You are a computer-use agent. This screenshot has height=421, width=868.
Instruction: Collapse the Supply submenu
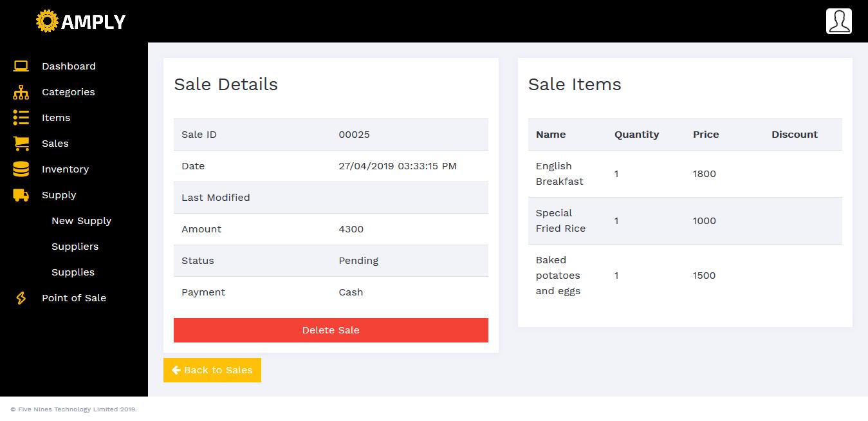point(59,195)
